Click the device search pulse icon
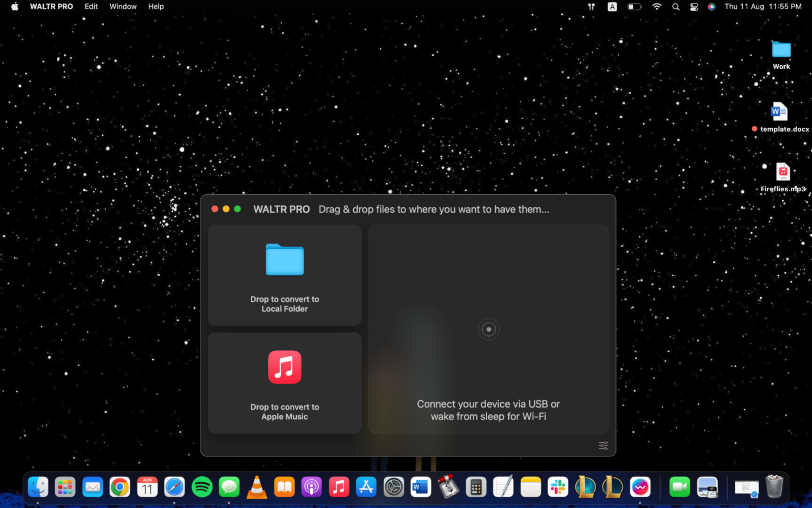Screen dimensions: 812x508 coord(488,329)
